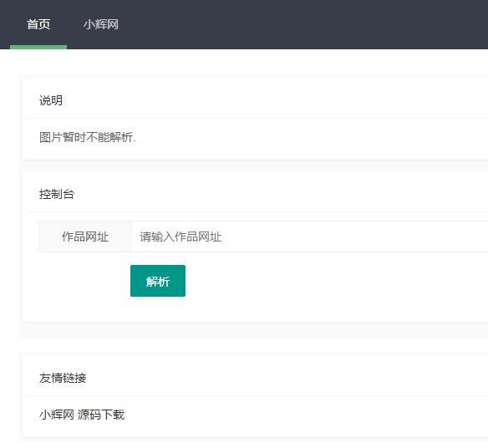The height and width of the screenshot is (448, 488).
Task: Click the 解析 button
Action: [158, 281]
